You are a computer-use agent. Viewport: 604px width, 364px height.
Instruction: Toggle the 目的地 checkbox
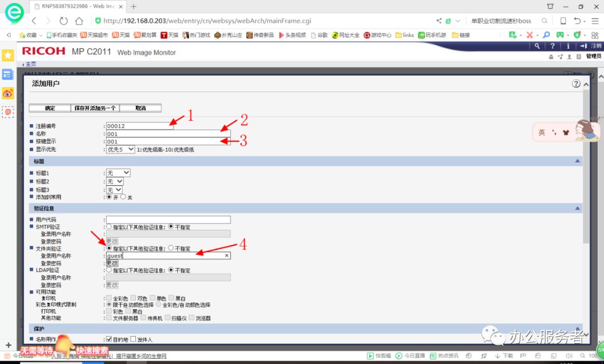(109, 339)
